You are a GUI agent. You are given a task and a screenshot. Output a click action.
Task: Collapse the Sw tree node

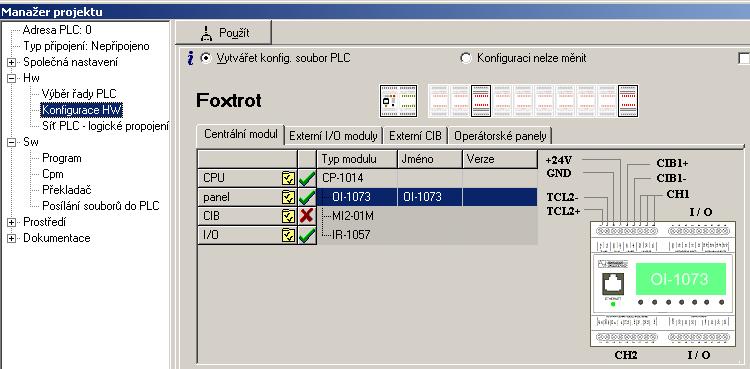pyautogui.click(x=11, y=142)
